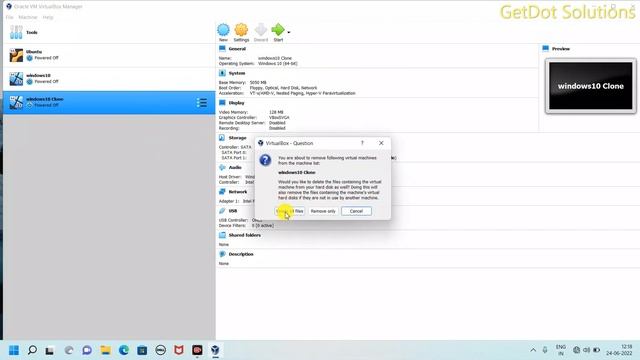This screenshot has height=360, width=640.
Task: Click the New virtual machine icon
Action: coord(223,30)
